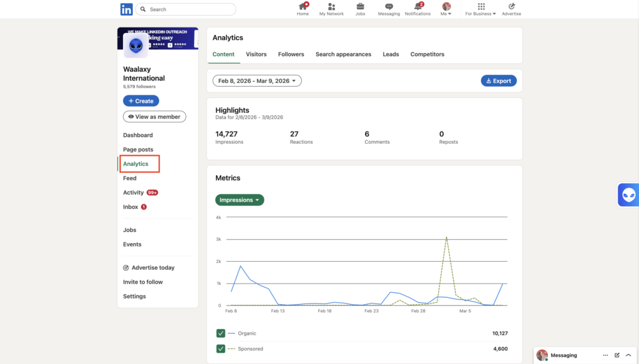Open the Feb 8 - Mar 9 date range selector
Screen dimensions: 639x364
pyautogui.click(x=257, y=80)
